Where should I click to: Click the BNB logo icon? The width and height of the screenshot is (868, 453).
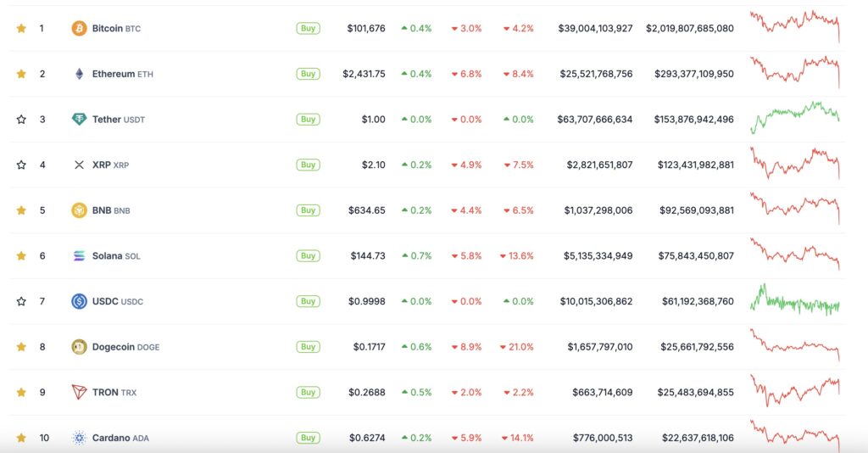tap(79, 210)
